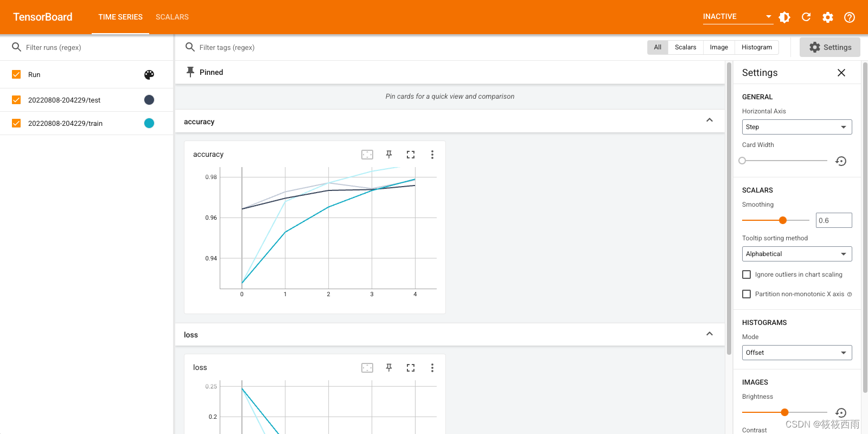The image size is (868, 434).
Task: Uncheck the 20220808-204229/test run
Action: click(x=16, y=100)
